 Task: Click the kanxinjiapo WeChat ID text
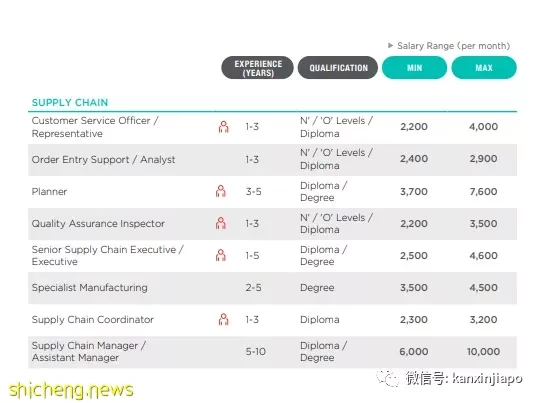click(x=487, y=379)
